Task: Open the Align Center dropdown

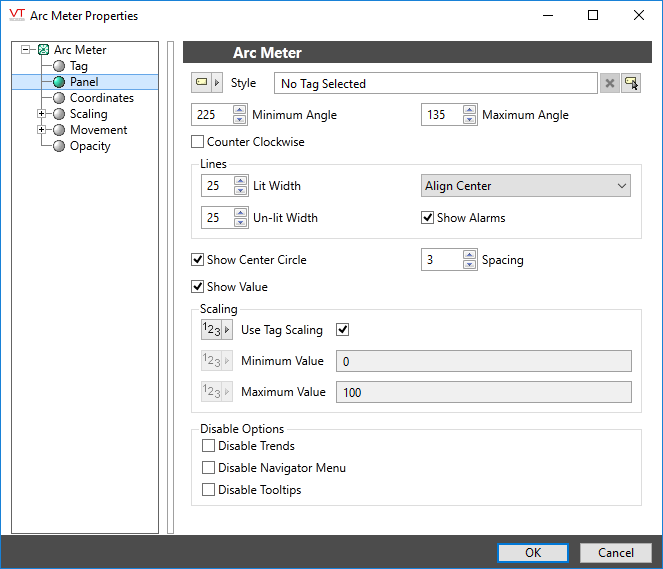Action: (525, 186)
